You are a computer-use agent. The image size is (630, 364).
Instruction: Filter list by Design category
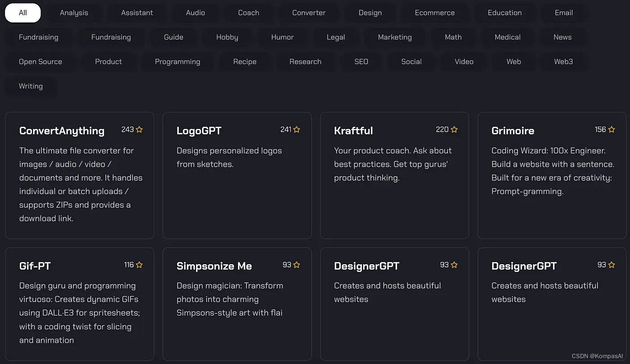[370, 13]
